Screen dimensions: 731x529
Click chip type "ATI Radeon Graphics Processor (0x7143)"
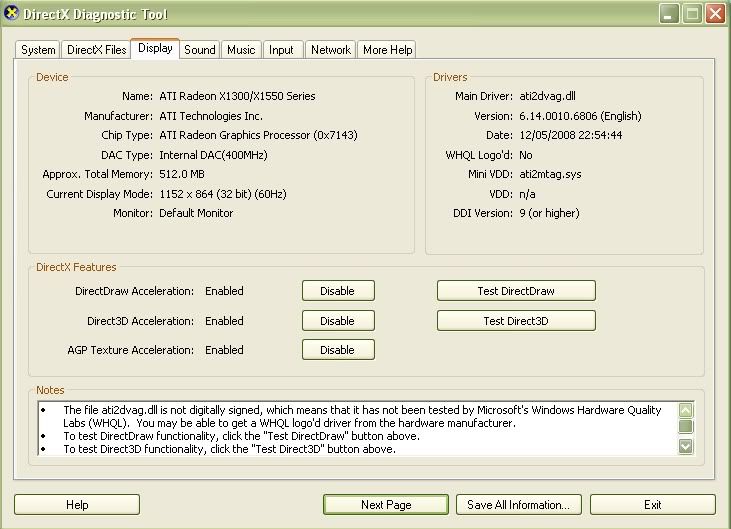pos(258,135)
